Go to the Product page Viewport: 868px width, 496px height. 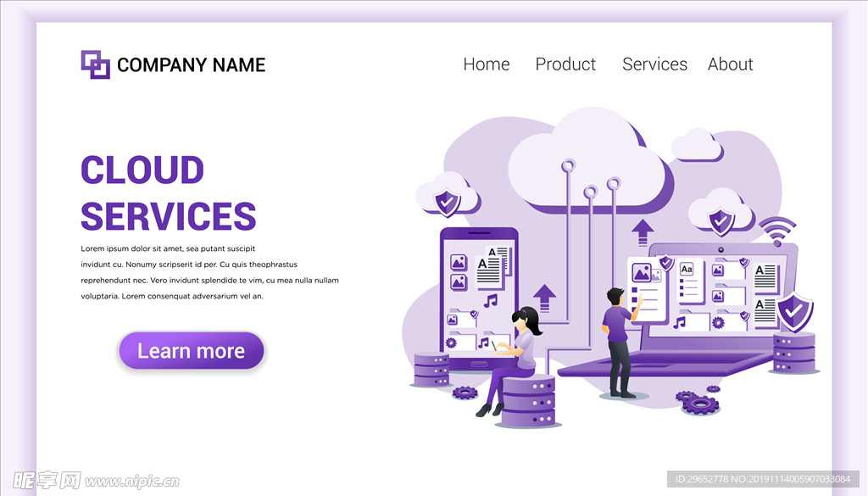pyautogui.click(x=565, y=64)
